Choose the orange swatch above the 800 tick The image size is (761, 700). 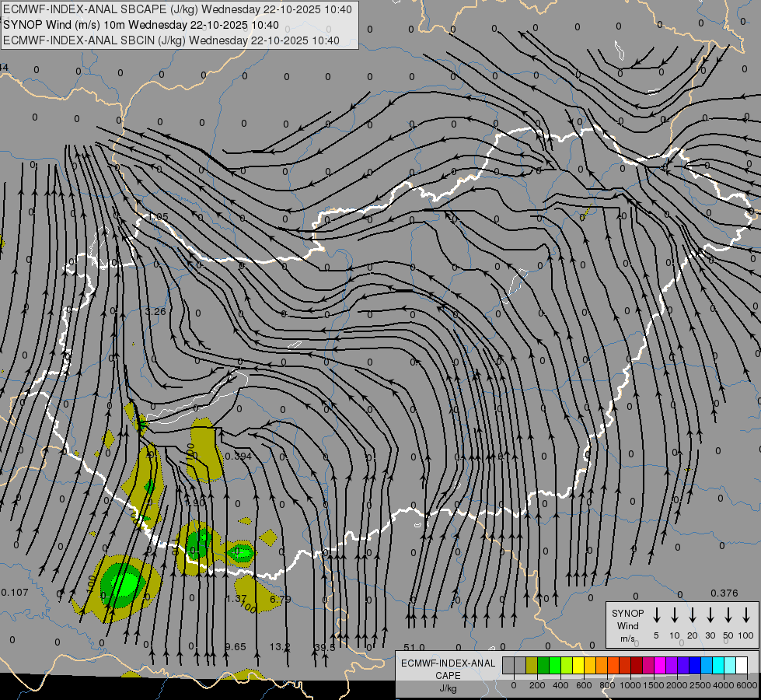[602, 665]
